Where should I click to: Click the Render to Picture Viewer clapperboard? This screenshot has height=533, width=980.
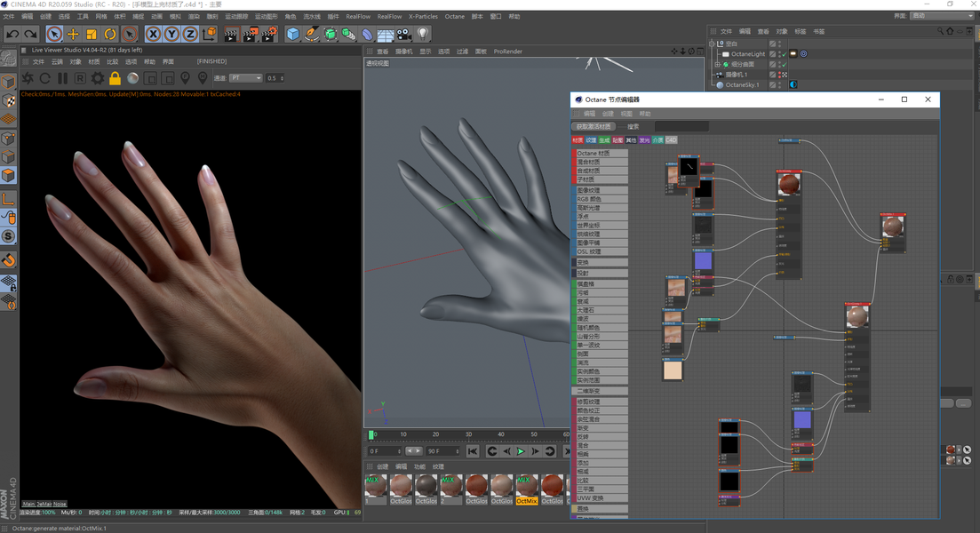(x=250, y=35)
